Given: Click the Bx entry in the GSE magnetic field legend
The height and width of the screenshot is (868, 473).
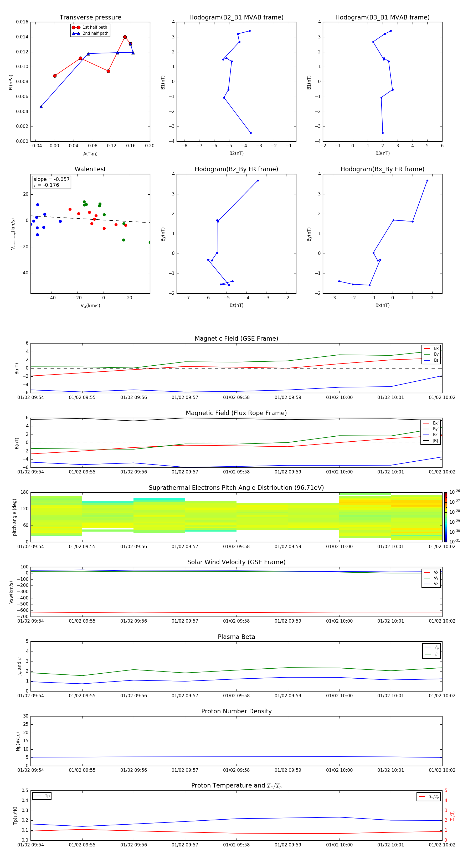Looking at the screenshot, I should point(431,349).
